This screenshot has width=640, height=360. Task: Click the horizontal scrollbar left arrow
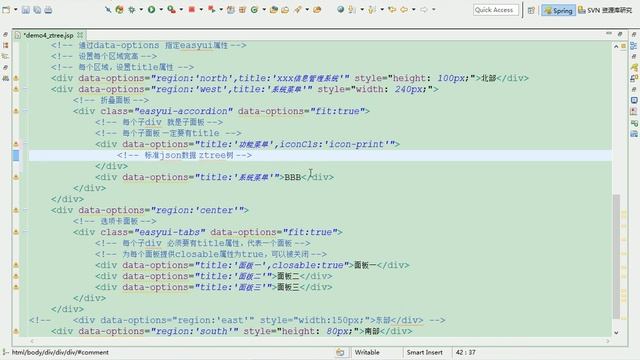(32, 341)
